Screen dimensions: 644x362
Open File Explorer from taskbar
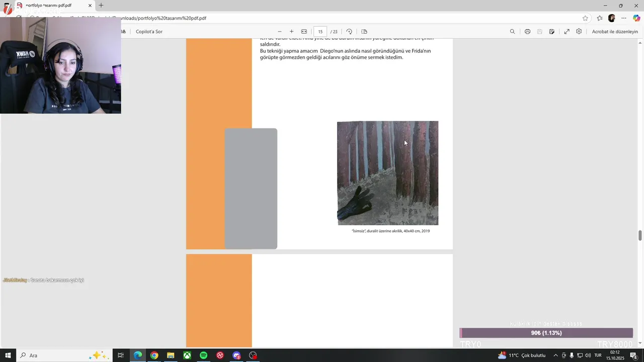pyautogui.click(x=171, y=355)
